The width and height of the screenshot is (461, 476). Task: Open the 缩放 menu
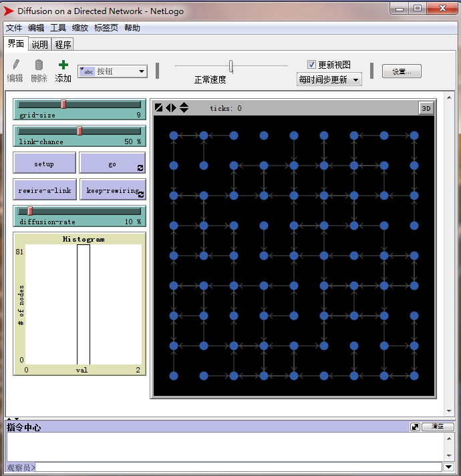coord(80,28)
